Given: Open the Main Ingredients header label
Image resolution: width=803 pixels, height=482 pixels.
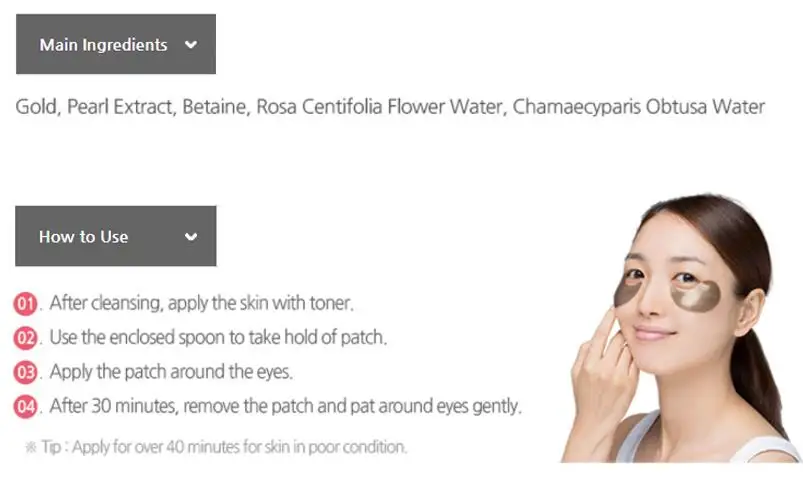Looking at the screenshot, I should coord(103,45).
